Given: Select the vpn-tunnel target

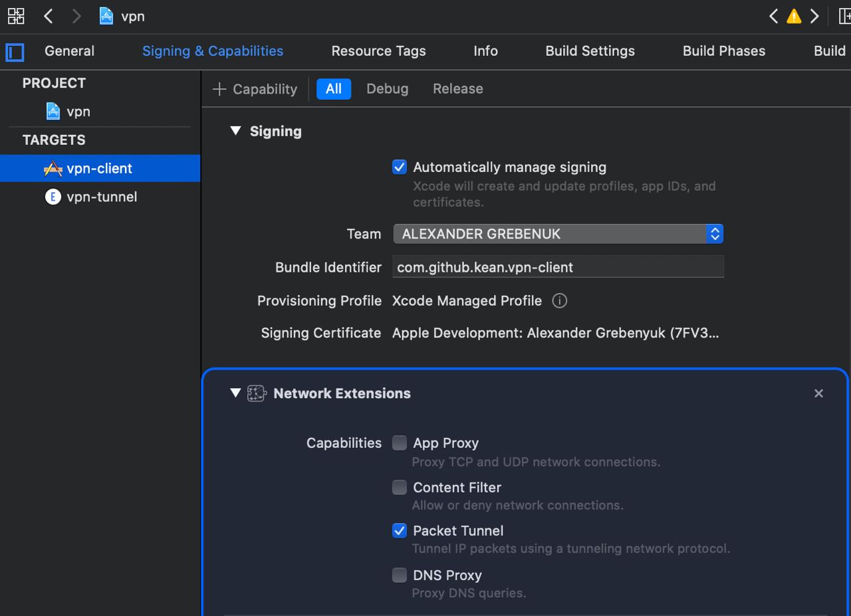Looking at the screenshot, I should (x=100, y=197).
